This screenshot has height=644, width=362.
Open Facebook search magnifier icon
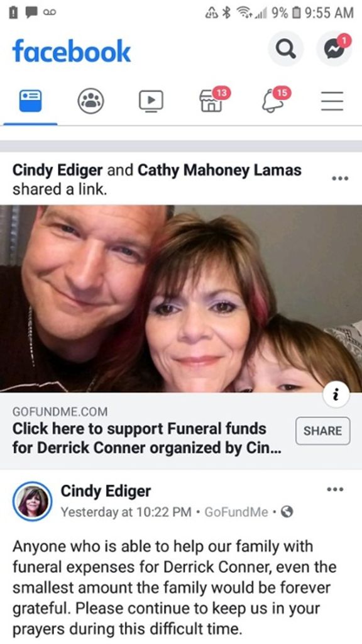pyautogui.click(x=286, y=49)
